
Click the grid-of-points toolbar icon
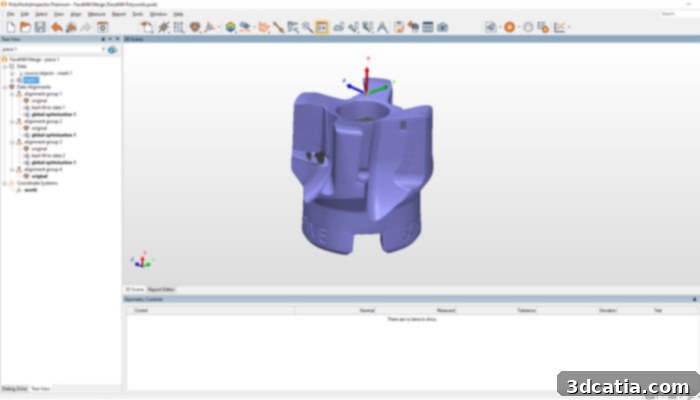point(179,27)
